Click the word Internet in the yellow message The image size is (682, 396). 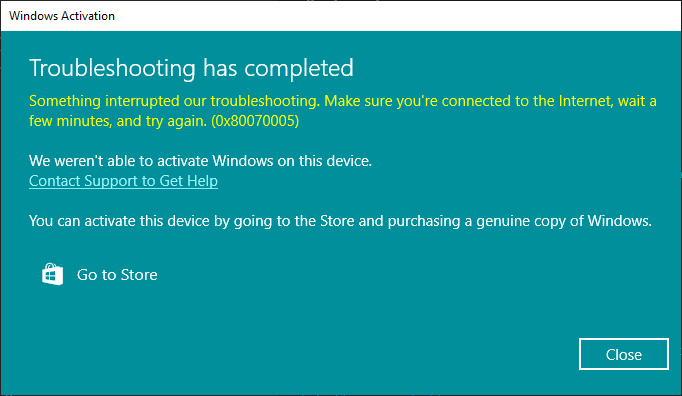[x=586, y=101]
